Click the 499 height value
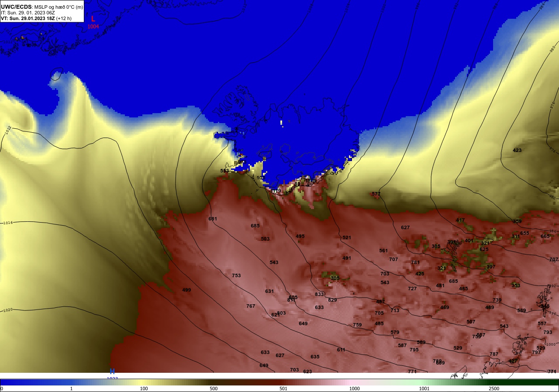 pos(186,290)
